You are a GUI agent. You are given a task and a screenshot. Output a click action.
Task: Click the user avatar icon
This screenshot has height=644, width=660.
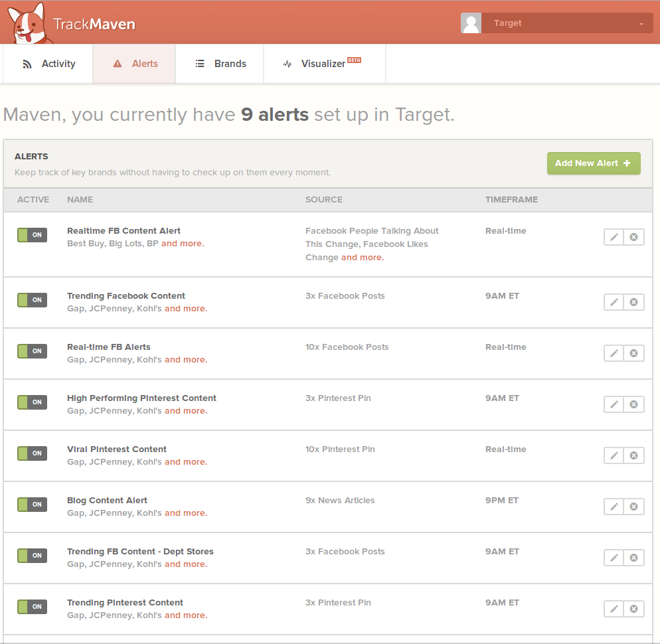point(471,23)
